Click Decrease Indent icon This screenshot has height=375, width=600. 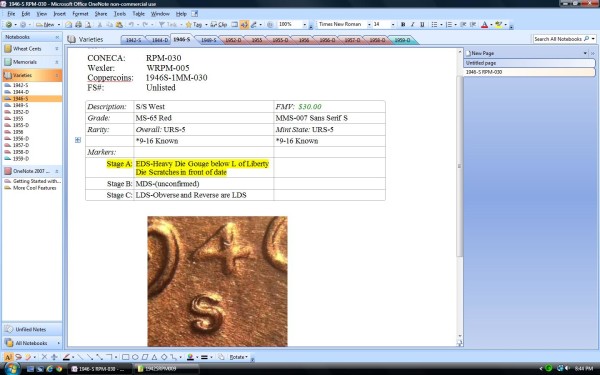coord(463,24)
